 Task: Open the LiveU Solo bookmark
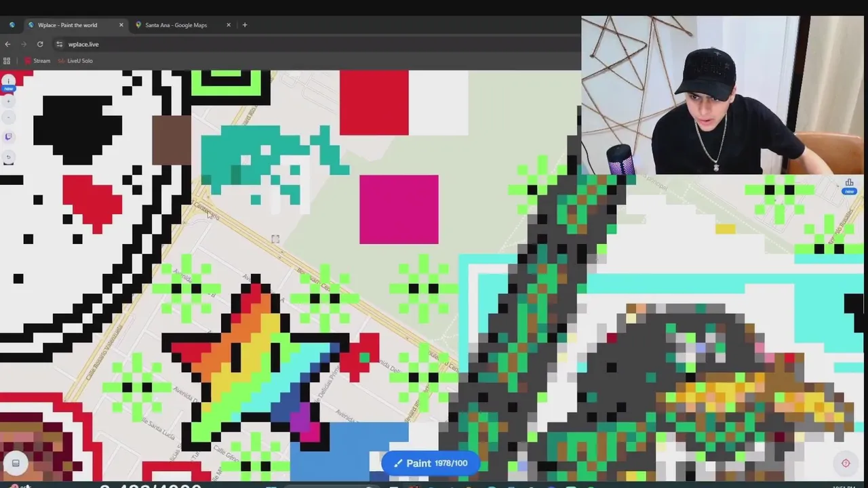pyautogui.click(x=75, y=61)
